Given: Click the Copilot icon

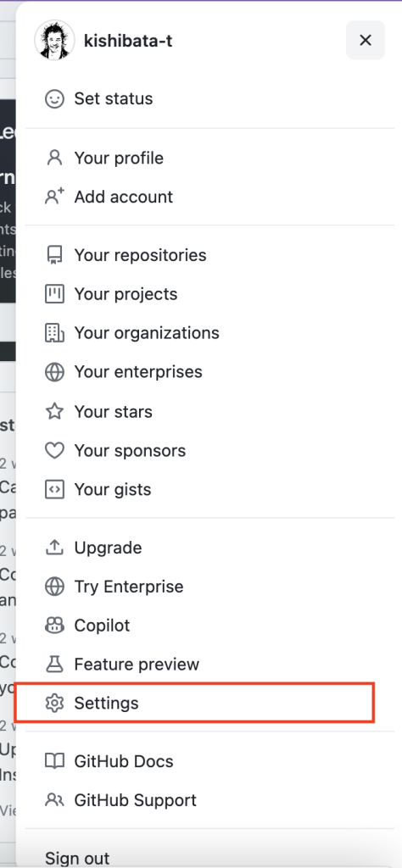Looking at the screenshot, I should (x=54, y=626).
